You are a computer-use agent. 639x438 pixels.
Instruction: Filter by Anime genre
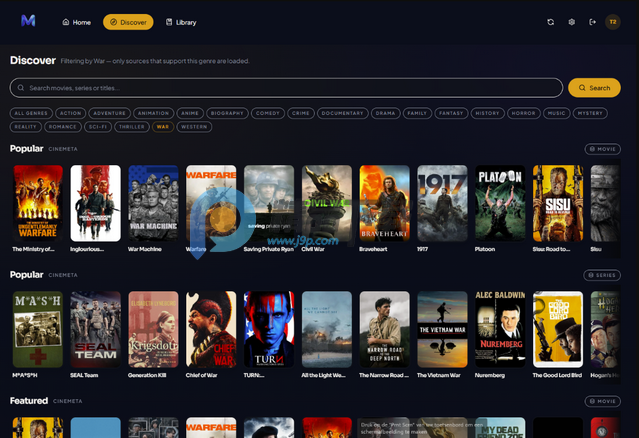click(190, 113)
